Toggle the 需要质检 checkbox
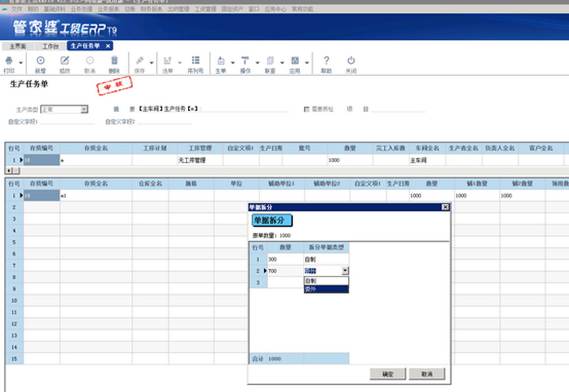The width and height of the screenshot is (569, 392). pyautogui.click(x=307, y=110)
